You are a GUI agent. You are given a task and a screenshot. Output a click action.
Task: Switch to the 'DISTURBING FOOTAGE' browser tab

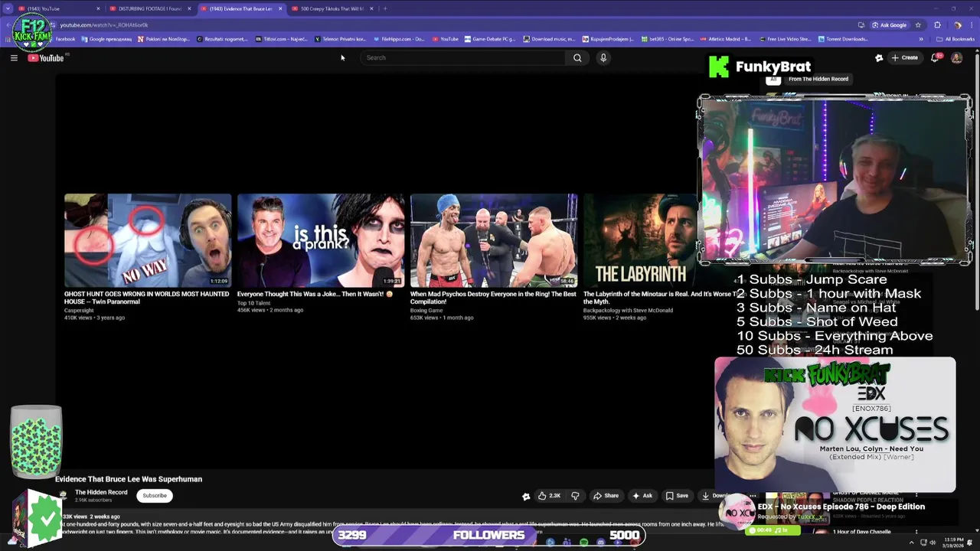(x=149, y=8)
